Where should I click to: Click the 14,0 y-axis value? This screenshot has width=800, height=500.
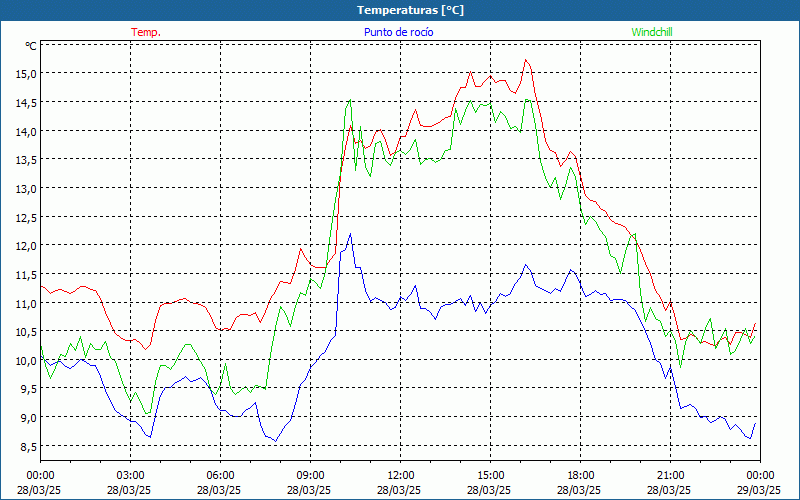point(27,132)
